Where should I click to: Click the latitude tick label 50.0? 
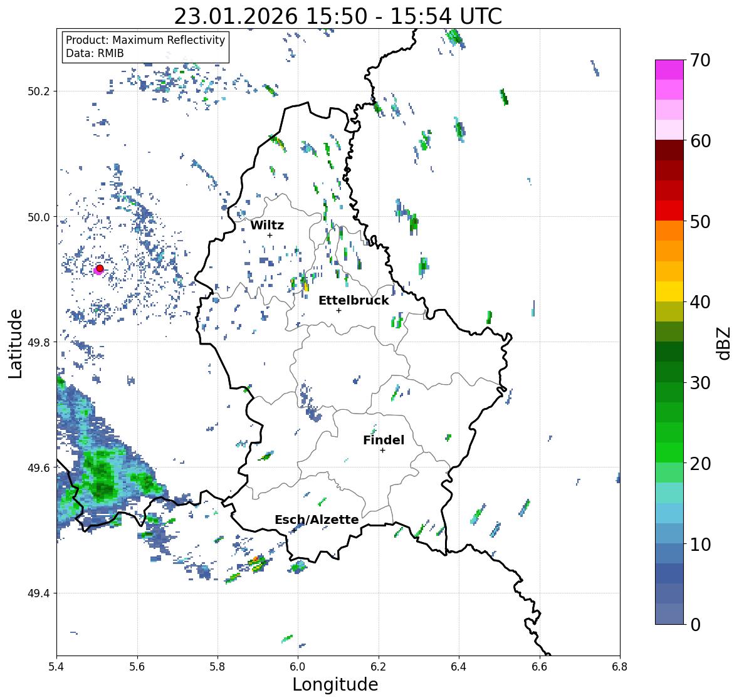(x=39, y=217)
